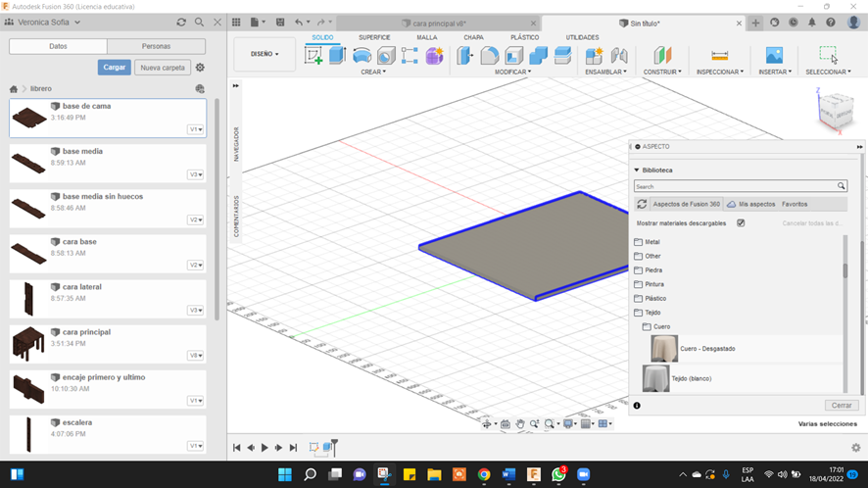
Task: Switch to the Personas tab
Action: (156, 46)
